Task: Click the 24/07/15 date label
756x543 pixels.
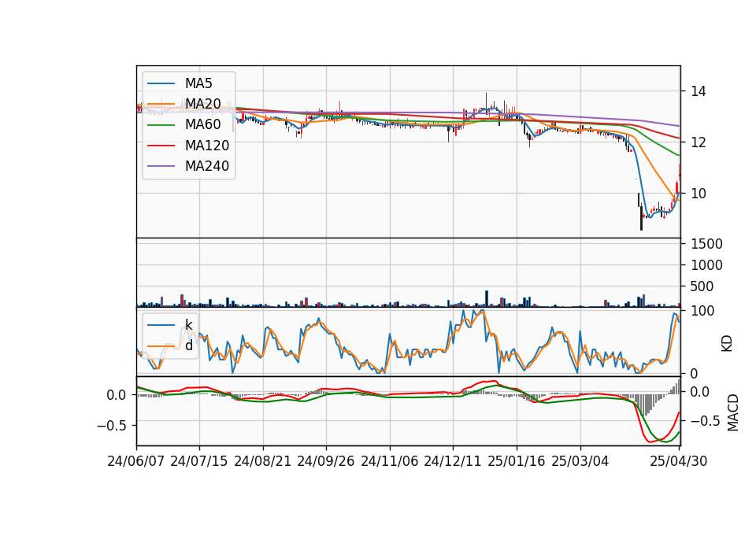Action: pyautogui.click(x=199, y=461)
